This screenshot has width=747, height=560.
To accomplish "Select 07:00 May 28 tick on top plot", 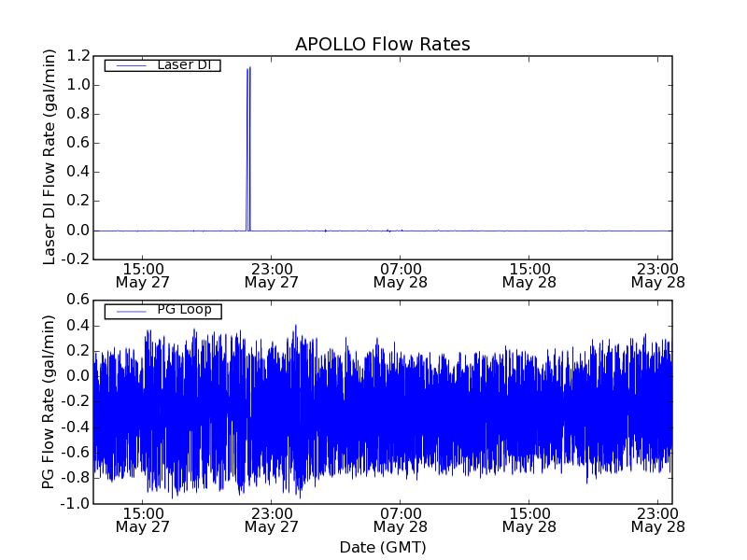I will pyautogui.click(x=400, y=274).
